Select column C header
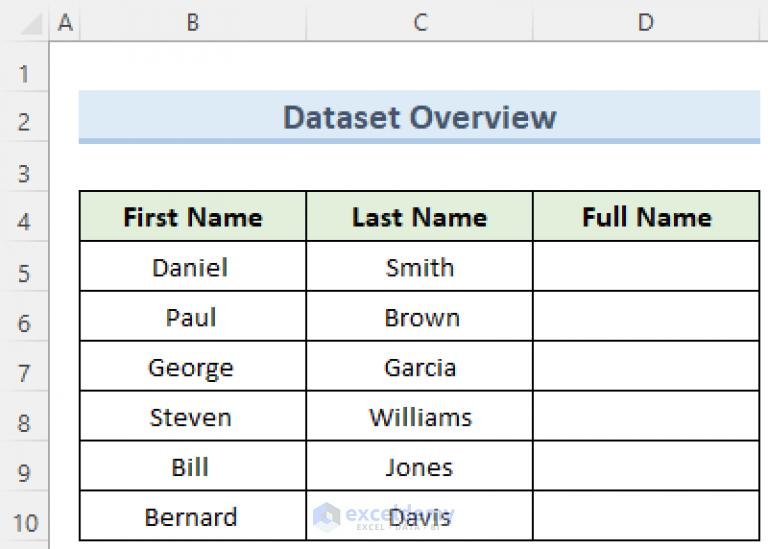The height and width of the screenshot is (549, 768). point(420,22)
